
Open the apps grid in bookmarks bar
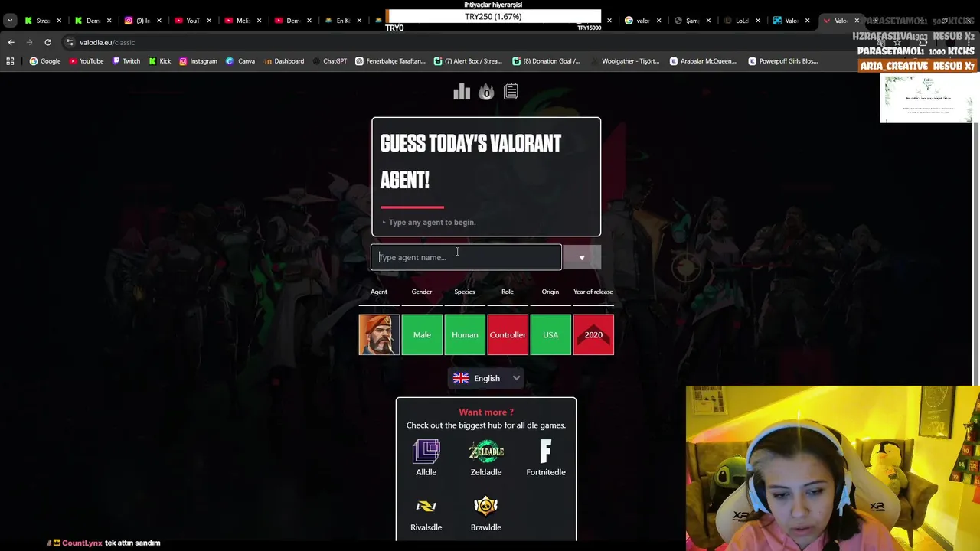pyautogui.click(x=10, y=61)
